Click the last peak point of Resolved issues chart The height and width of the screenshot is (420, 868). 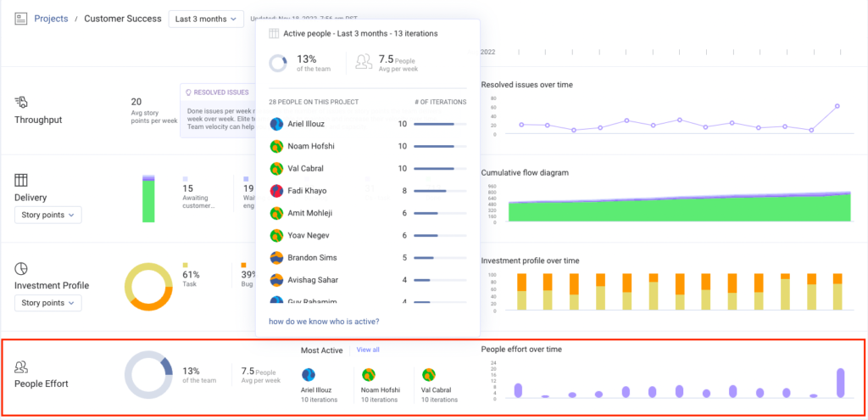(x=837, y=106)
